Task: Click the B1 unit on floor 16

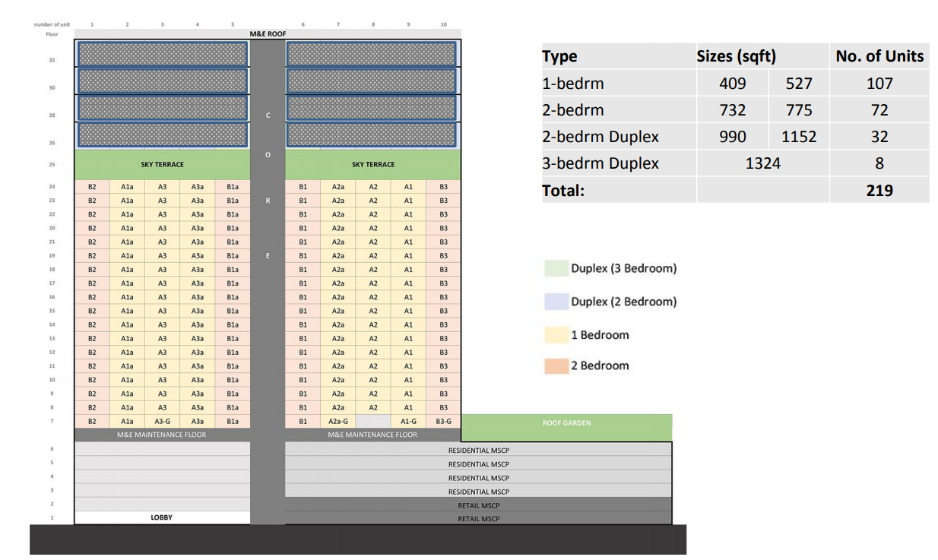Action: click(303, 297)
